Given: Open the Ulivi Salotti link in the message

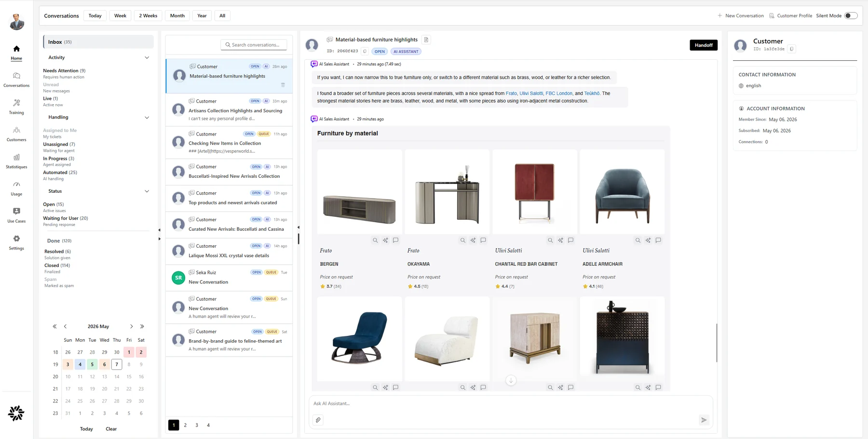Looking at the screenshot, I should tap(531, 93).
